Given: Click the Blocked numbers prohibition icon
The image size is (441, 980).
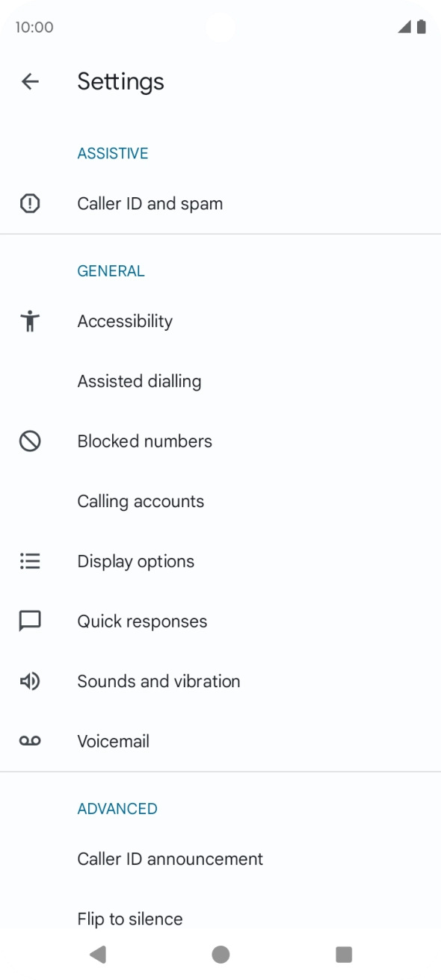Looking at the screenshot, I should click(30, 441).
